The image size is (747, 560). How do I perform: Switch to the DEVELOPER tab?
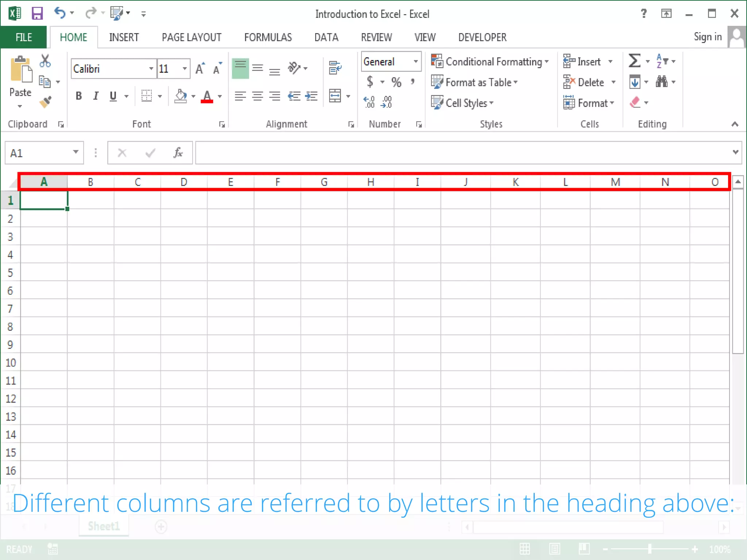pyautogui.click(x=482, y=37)
